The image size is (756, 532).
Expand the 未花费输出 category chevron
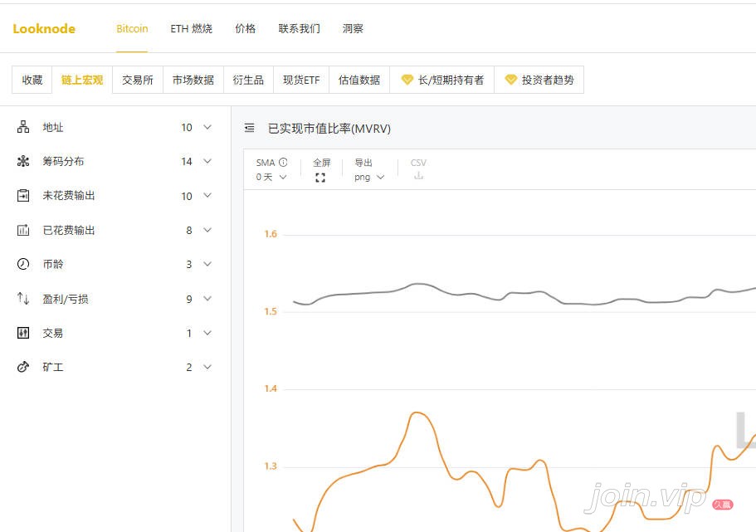tap(207, 195)
